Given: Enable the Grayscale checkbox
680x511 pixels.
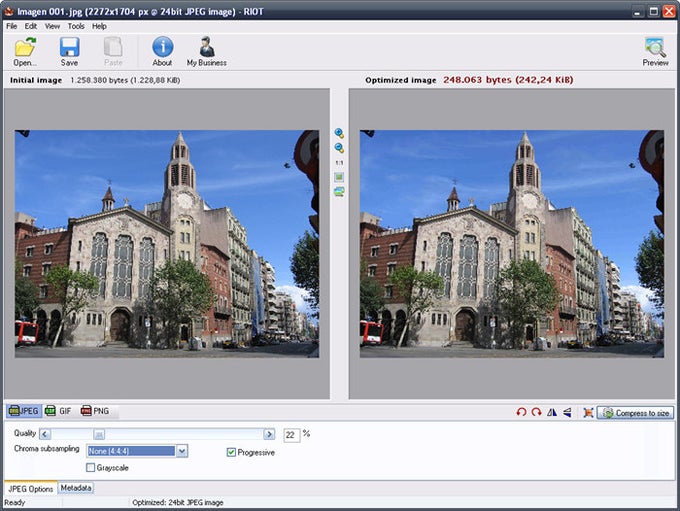Looking at the screenshot, I should pos(91,468).
